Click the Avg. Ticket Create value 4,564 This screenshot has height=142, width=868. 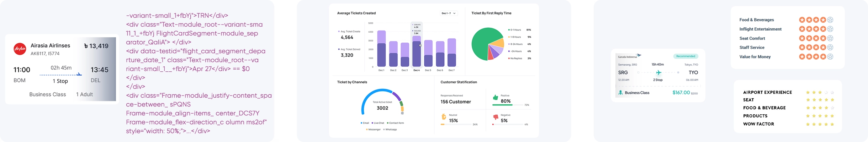point(347,37)
